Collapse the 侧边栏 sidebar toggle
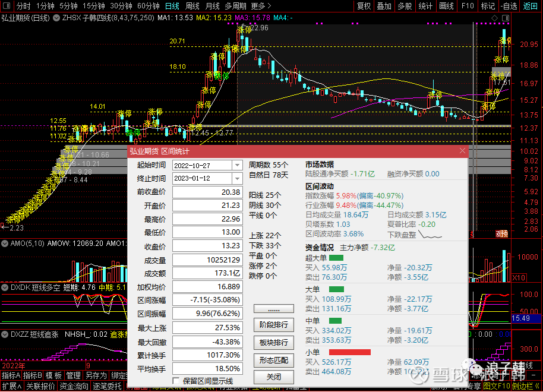The image size is (543, 392). [x=526, y=386]
